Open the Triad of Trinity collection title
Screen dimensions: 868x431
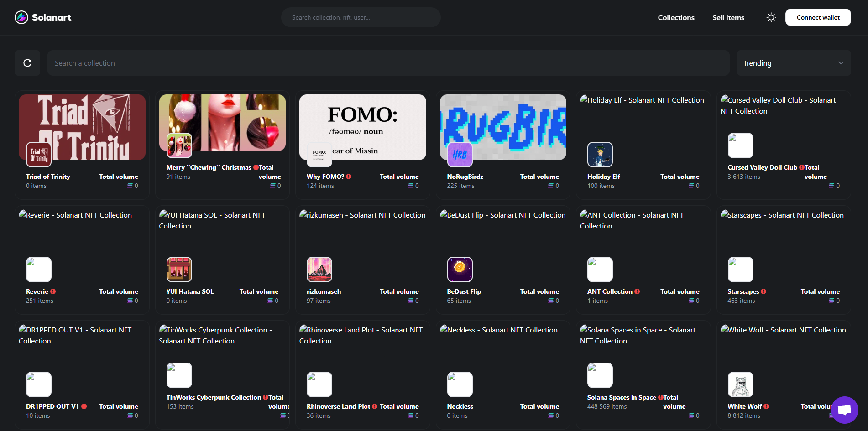48,177
